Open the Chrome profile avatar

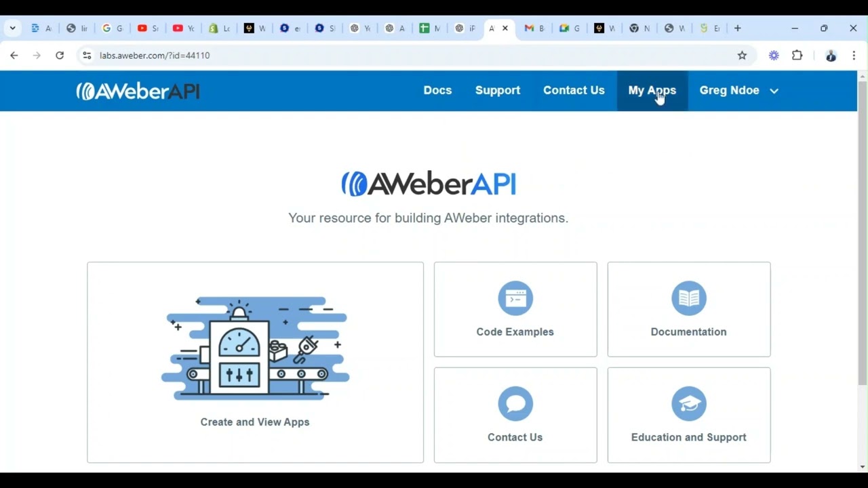831,56
